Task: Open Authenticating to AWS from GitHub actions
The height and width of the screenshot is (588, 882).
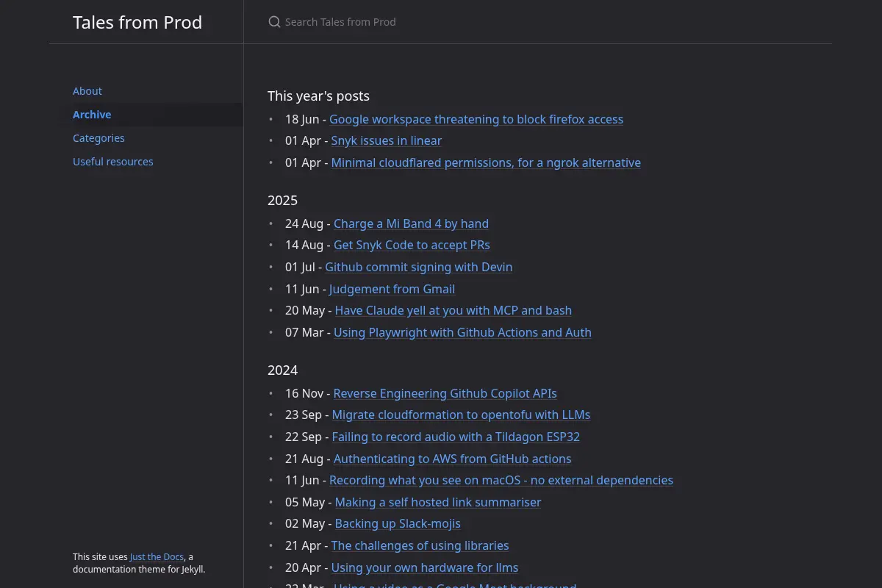Action: tap(453, 459)
